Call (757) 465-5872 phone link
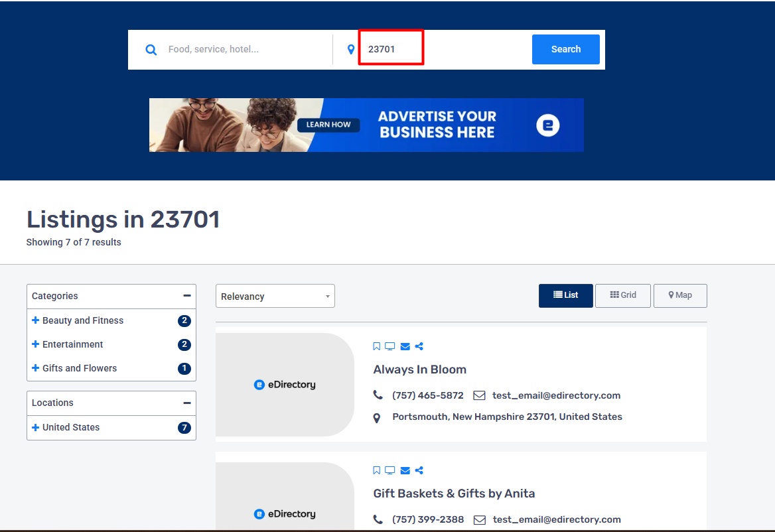775x532 pixels. coord(427,395)
